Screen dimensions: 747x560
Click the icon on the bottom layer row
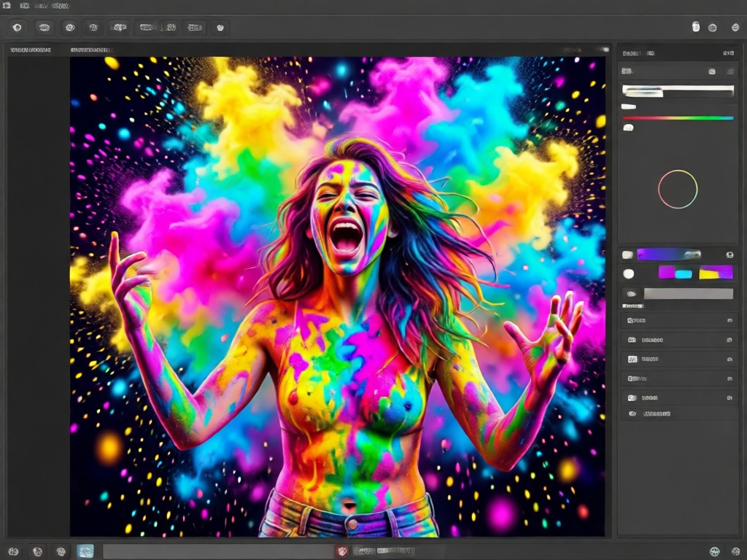(632, 414)
